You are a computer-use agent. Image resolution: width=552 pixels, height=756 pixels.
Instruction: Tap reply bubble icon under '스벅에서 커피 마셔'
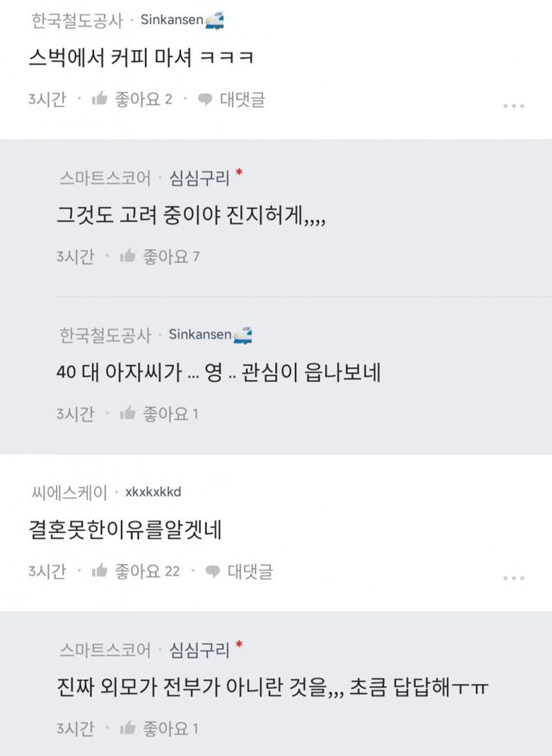click(205, 99)
